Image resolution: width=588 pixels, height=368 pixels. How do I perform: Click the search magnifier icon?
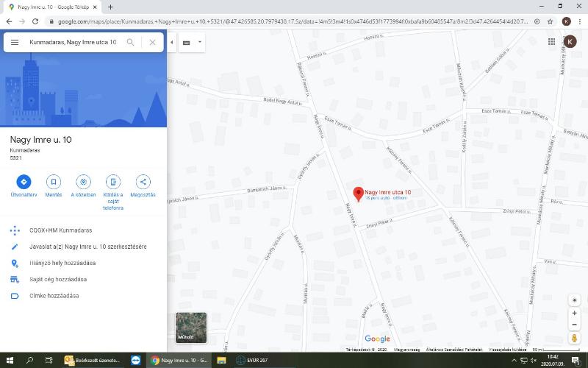(130, 42)
